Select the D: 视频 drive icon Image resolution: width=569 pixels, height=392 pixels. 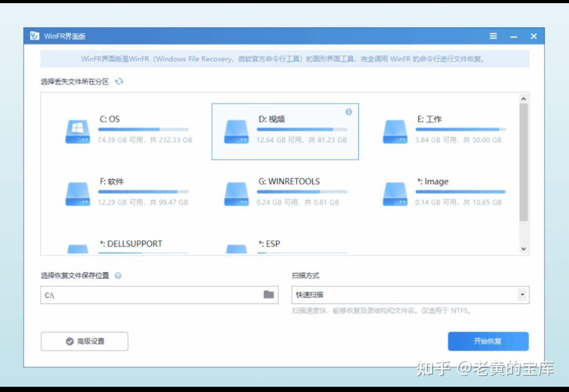point(237,131)
